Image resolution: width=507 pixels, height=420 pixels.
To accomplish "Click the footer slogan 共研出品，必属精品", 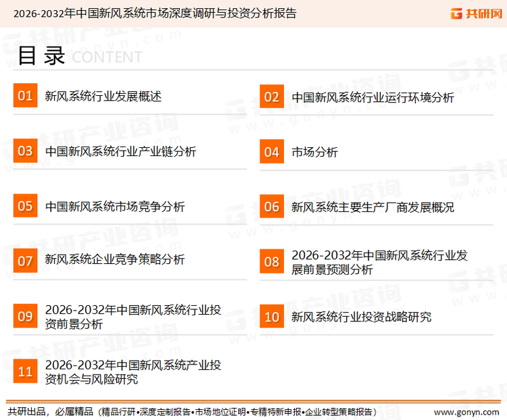I will (x=51, y=412).
